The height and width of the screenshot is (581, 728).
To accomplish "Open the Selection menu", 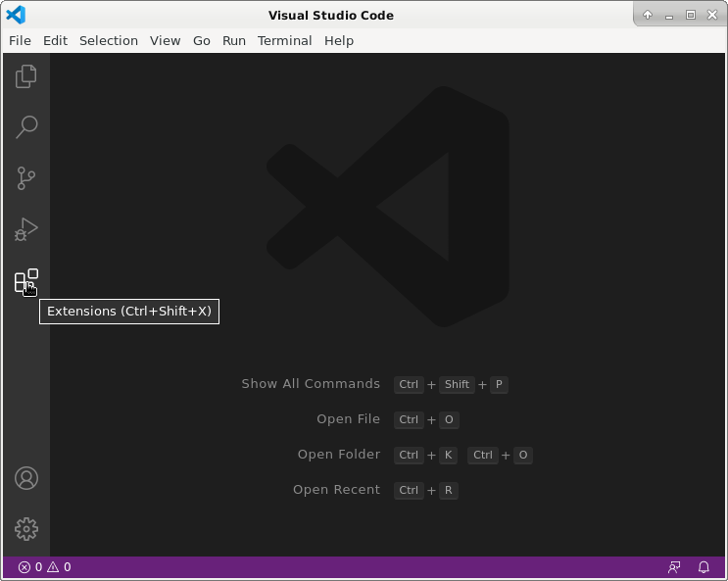I will (x=109, y=41).
